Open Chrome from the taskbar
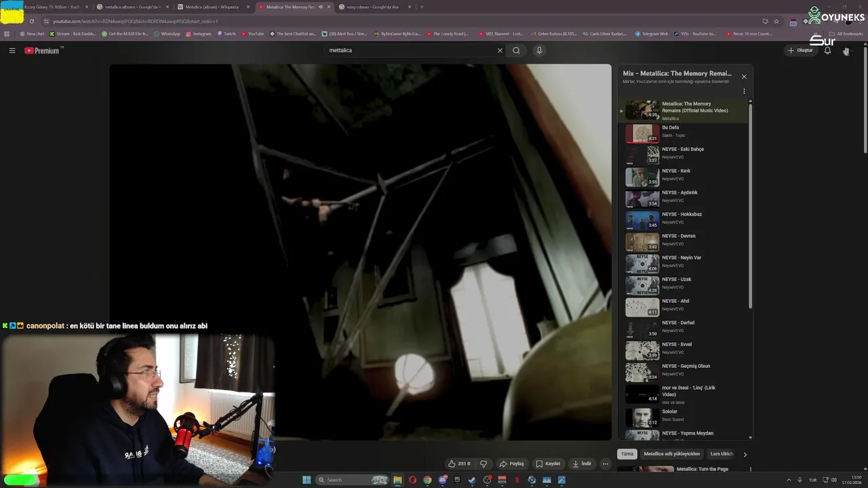 click(427, 480)
